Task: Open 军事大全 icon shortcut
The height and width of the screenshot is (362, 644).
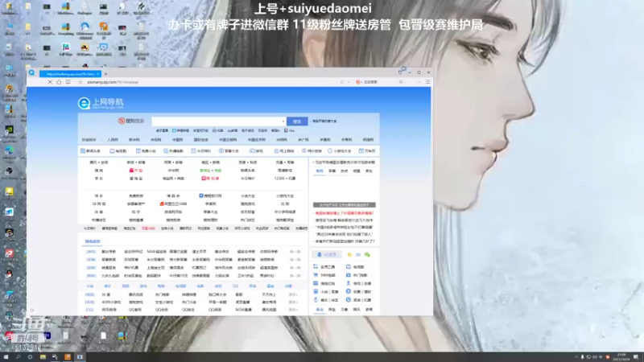Action: click(229, 151)
